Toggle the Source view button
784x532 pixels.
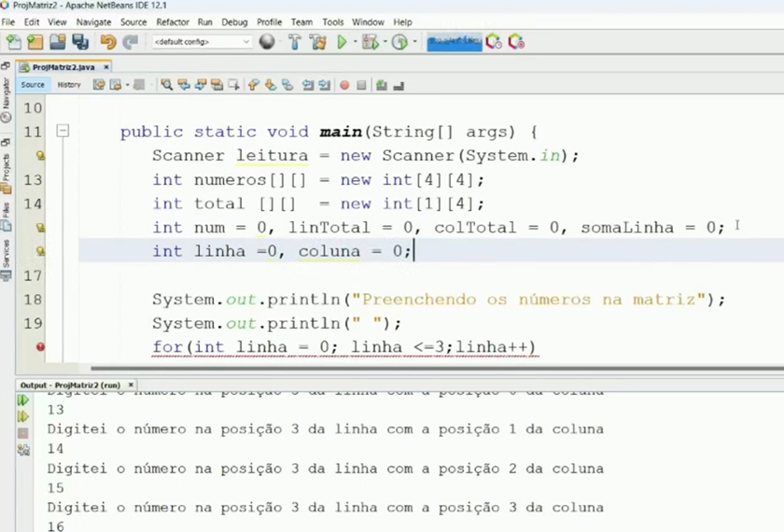pyautogui.click(x=33, y=85)
